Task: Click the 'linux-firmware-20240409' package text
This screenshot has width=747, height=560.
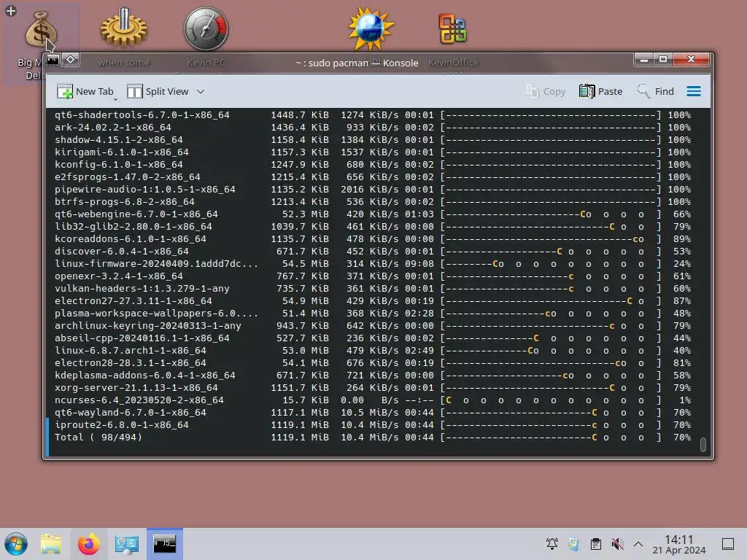Action: (x=156, y=263)
